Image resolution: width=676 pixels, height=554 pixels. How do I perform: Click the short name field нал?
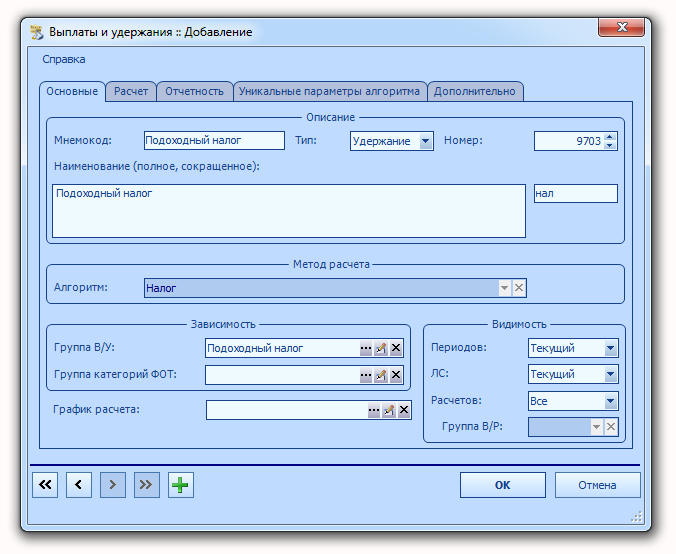pyautogui.click(x=576, y=193)
